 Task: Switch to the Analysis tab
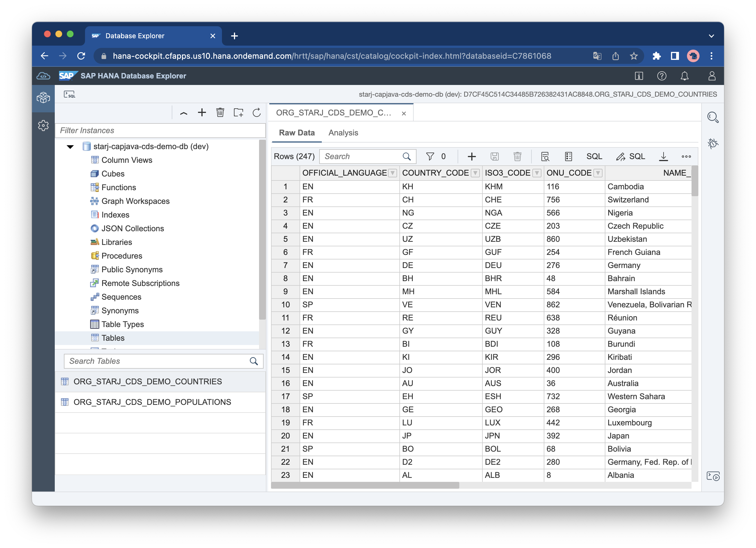tap(343, 133)
